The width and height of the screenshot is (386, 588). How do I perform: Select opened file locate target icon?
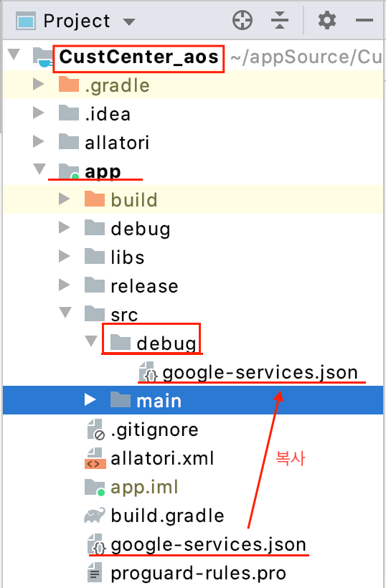click(x=243, y=20)
